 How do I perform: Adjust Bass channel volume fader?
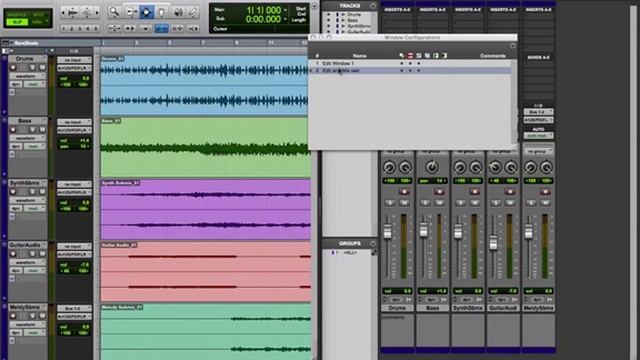click(423, 230)
